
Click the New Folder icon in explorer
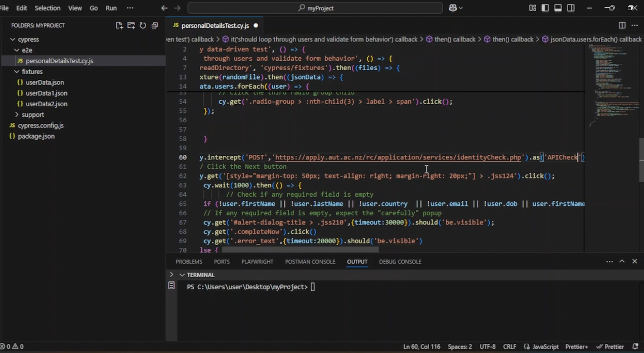point(131,25)
